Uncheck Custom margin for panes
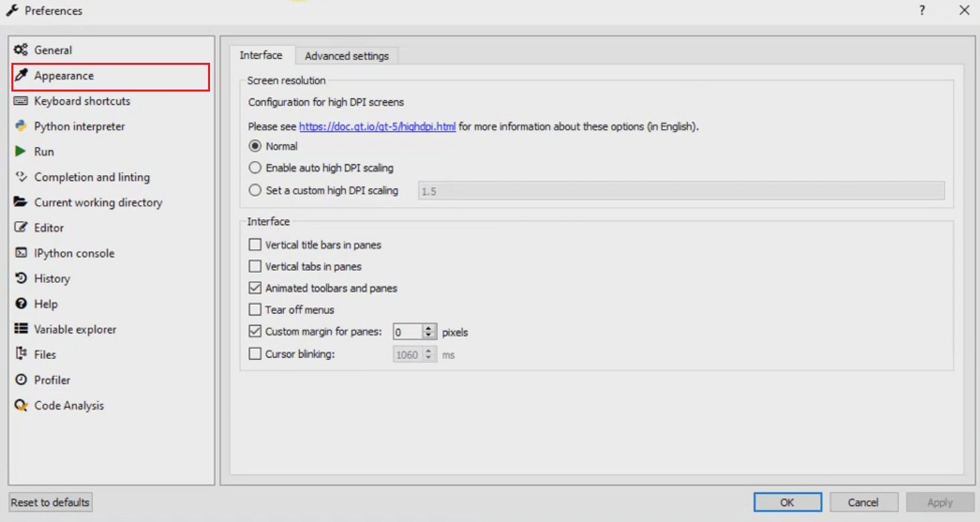This screenshot has height=522, width=980. 255,332
